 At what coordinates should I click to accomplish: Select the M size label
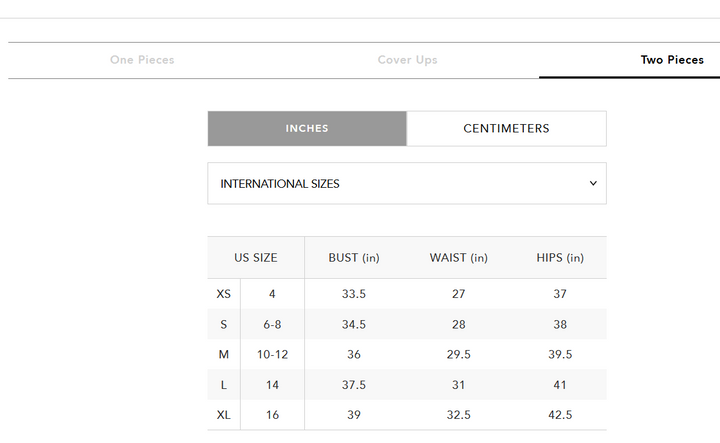pos(224,354)
